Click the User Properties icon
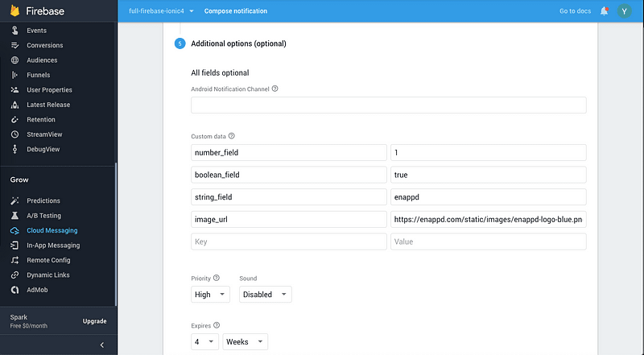The width and height of the screenshot is (644, 355). click(14, 89)
